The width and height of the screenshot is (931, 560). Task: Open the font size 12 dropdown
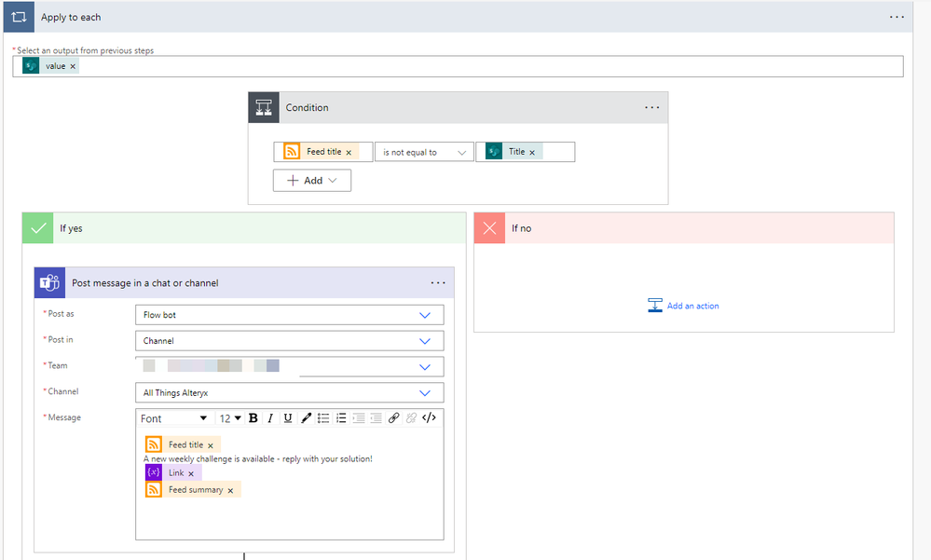[x=230, y=418]
